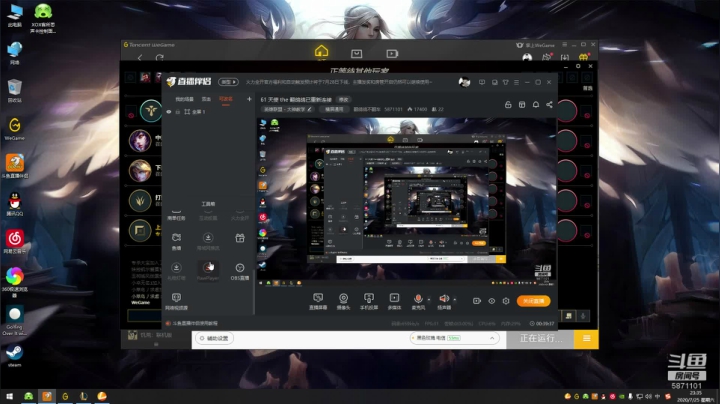
Task: Click the lock icon above preview
Action: point(508,105)
